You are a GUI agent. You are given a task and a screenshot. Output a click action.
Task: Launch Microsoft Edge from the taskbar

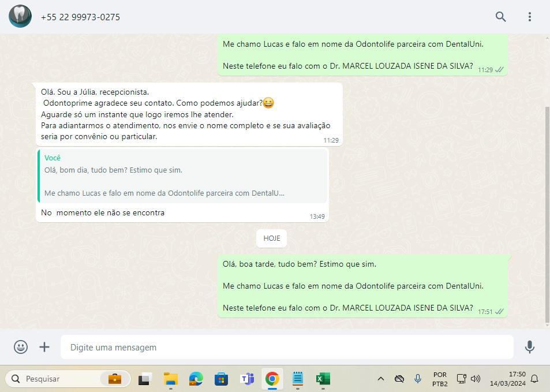196,379
